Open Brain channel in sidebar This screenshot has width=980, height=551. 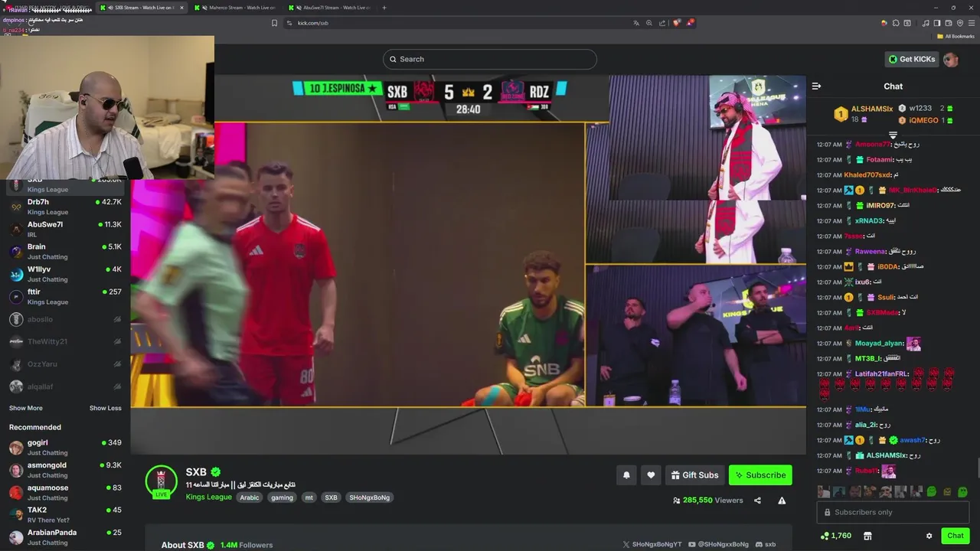click(65, 251)
